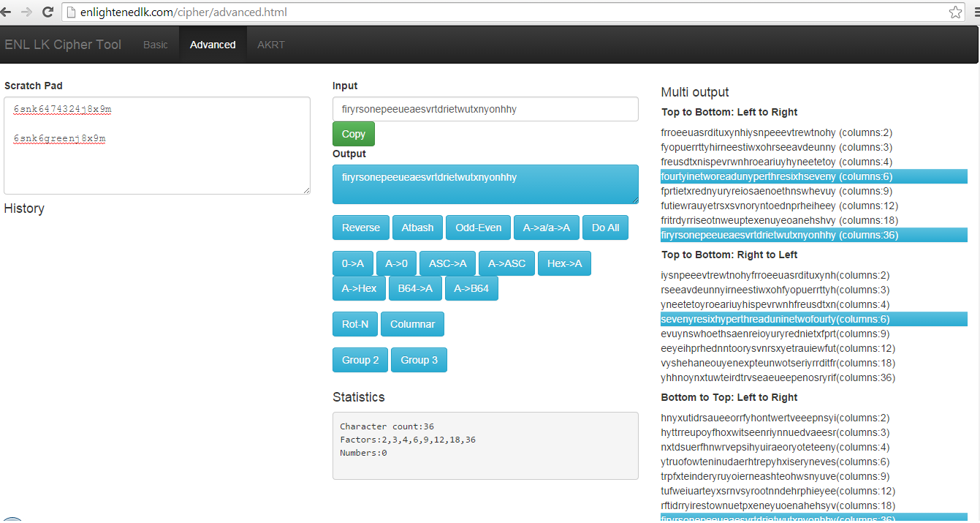Click inside the Scratch Pad text area
Image resolution: width=980 pixels, height=523 pixels.
(157, 146)
